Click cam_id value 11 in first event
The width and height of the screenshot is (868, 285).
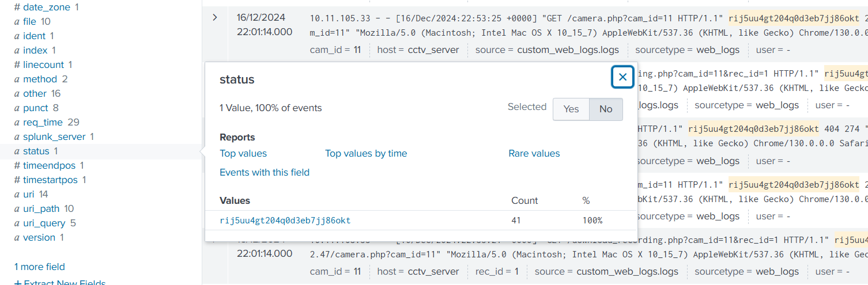click(x=357, y=50)
